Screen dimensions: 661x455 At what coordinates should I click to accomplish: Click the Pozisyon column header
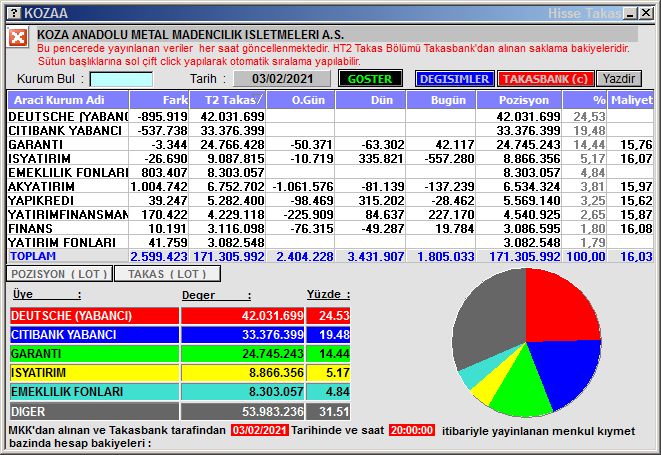[x=519, y=100]
